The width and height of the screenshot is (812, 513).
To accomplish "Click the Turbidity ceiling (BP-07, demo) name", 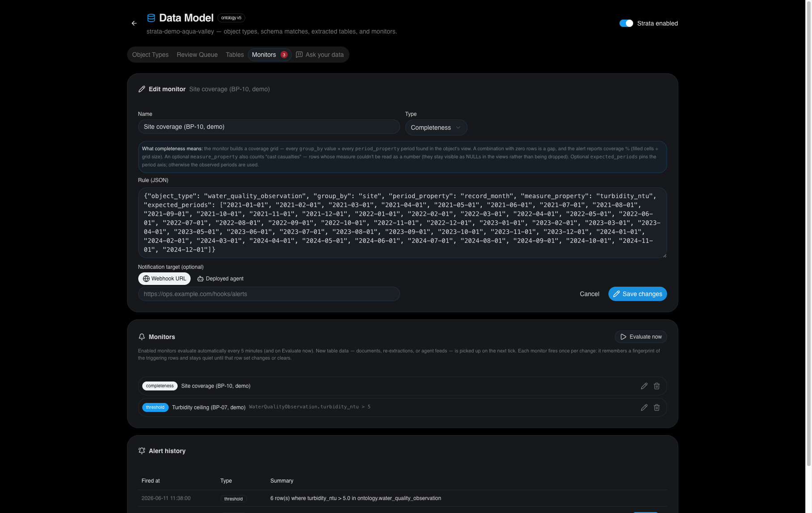I will tap(209, 407).
